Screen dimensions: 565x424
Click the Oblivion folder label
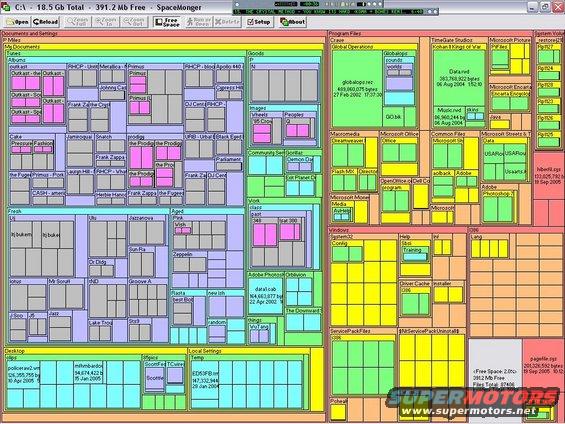[296, 275]
